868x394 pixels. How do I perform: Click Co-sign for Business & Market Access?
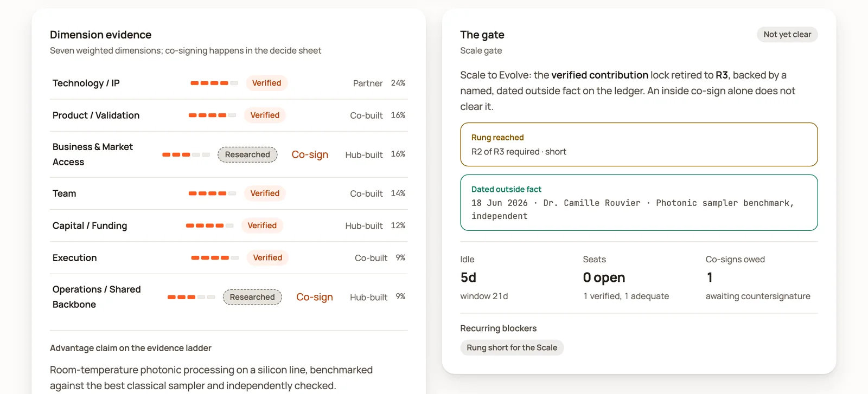310,154
